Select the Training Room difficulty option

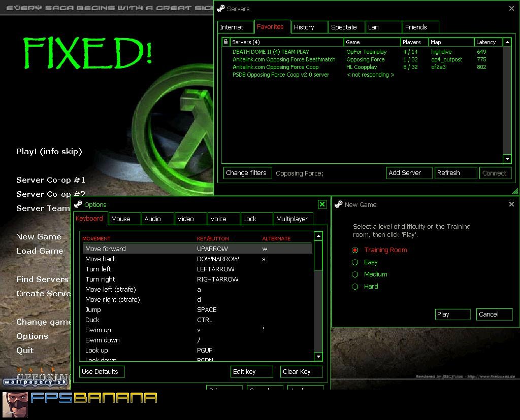tap(356, 250)
